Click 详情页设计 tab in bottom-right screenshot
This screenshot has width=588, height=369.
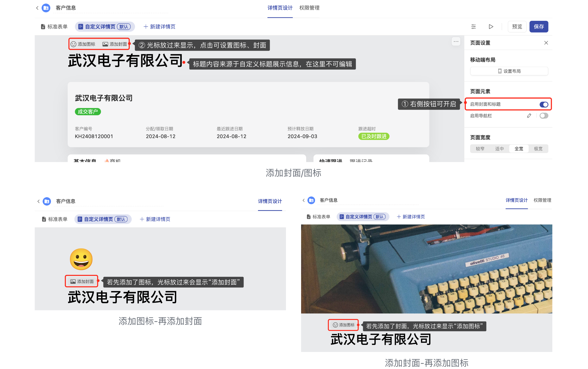pos(517,200)
